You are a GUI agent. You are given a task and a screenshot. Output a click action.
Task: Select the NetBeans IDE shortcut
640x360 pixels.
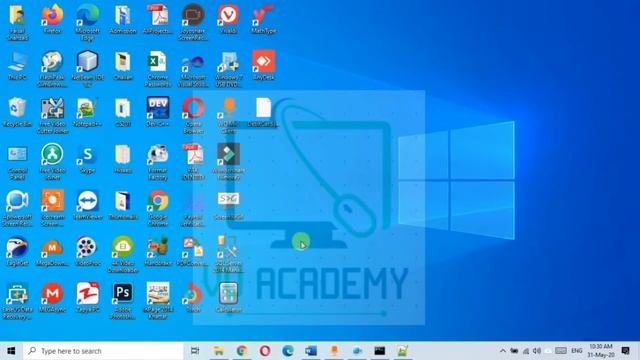click(x=87, y=69)
